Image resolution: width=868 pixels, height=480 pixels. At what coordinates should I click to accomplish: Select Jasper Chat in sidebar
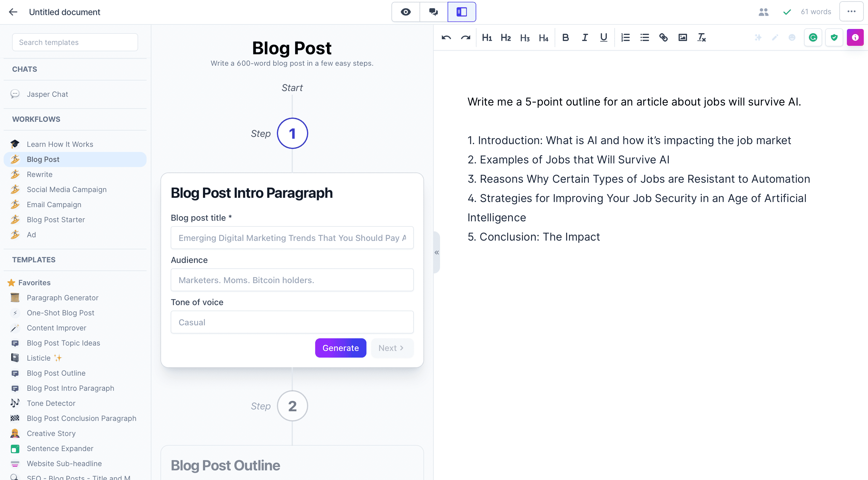tap(47, 94)
